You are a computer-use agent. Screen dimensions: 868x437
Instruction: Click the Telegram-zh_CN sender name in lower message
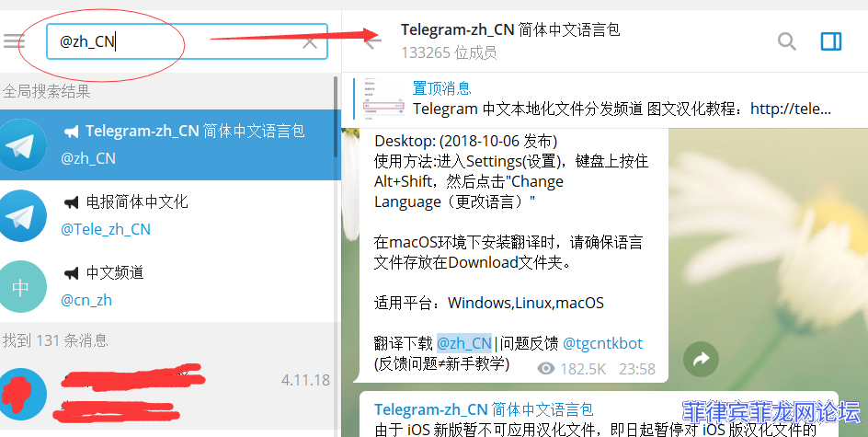point(484,410)
